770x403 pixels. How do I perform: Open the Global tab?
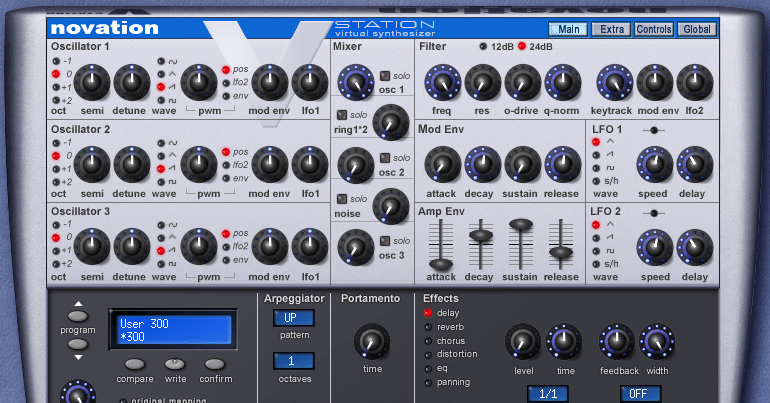[697, 29]
